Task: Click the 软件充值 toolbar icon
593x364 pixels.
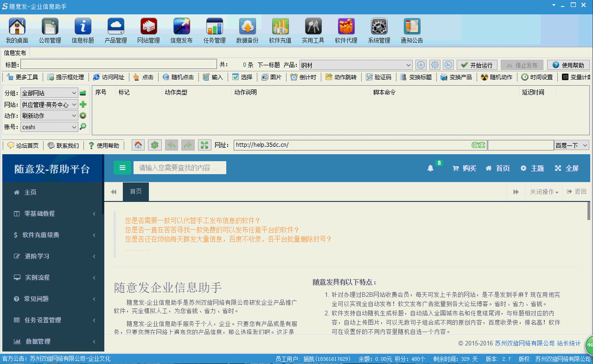Action: [x=281, y=31]
